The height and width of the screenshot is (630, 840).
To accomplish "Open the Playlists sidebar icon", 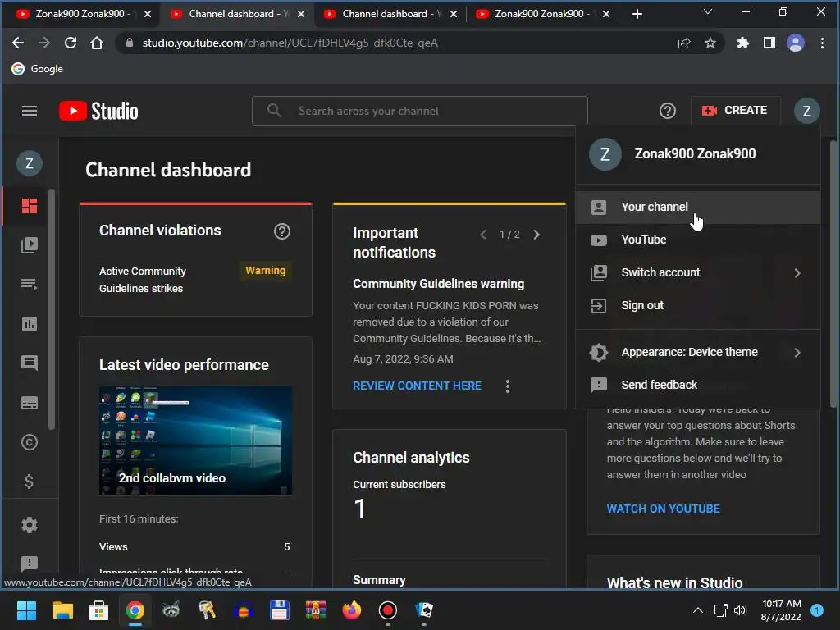I will [30, 285].
